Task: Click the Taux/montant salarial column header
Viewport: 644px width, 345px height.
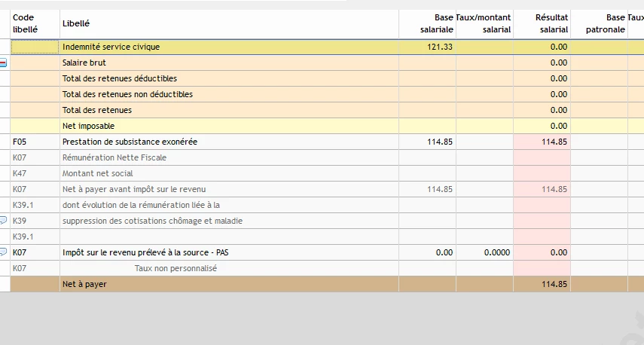Action: 484,23
